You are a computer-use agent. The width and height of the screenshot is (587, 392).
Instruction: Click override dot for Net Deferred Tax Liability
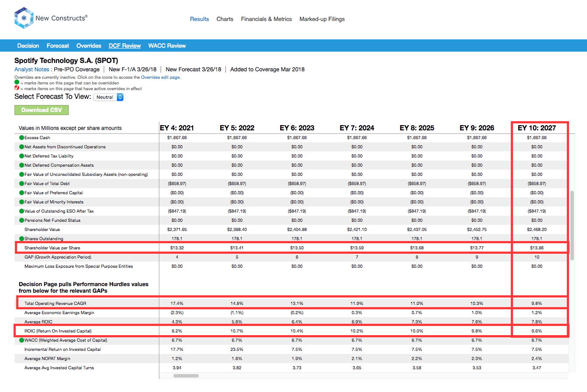point(21,156)
